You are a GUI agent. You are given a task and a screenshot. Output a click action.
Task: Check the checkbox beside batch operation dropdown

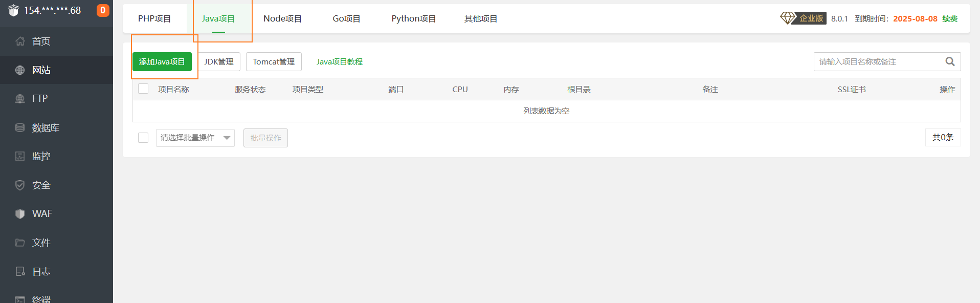(143, 138)
